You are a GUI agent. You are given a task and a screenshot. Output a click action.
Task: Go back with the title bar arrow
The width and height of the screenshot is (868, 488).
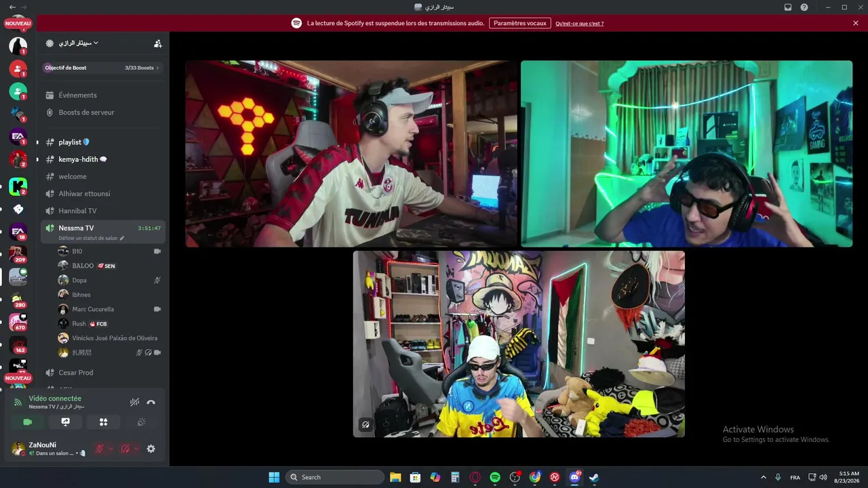pyautogui.click(x=12, y=7)
